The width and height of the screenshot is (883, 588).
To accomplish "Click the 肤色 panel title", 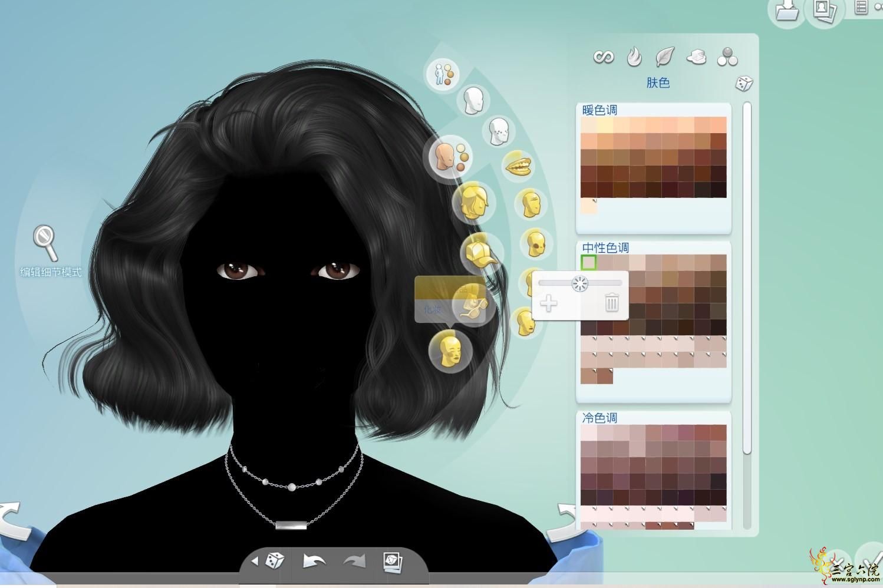I will tap(658, 83).
